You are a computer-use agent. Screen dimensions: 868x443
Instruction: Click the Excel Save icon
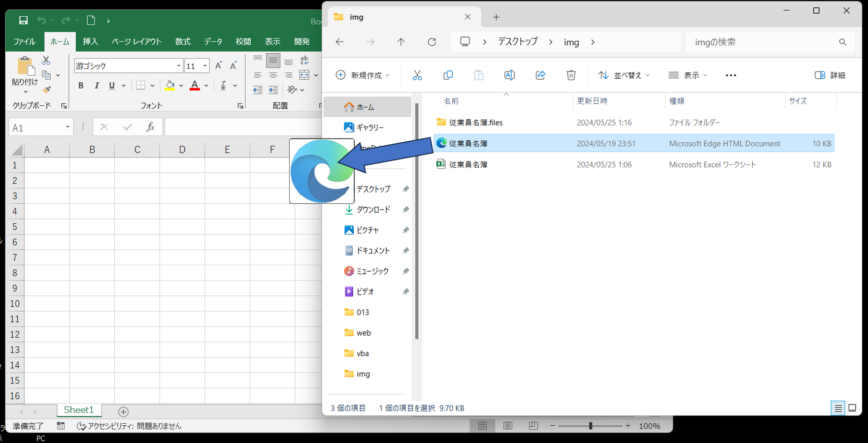(x=23, y=20)
